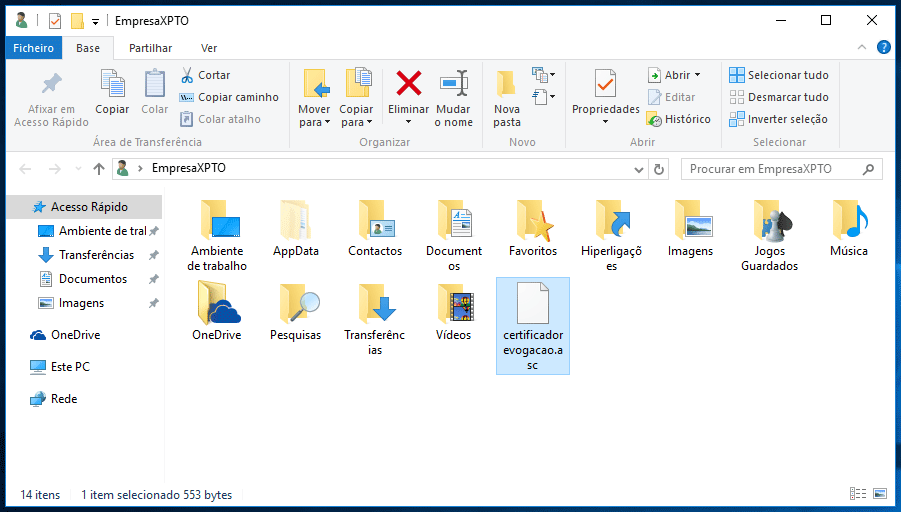Click the Afixar em Acesso Rápido pin icon
Image resolution: width=901 pixels, height=512 pixels.
[51, 84]
